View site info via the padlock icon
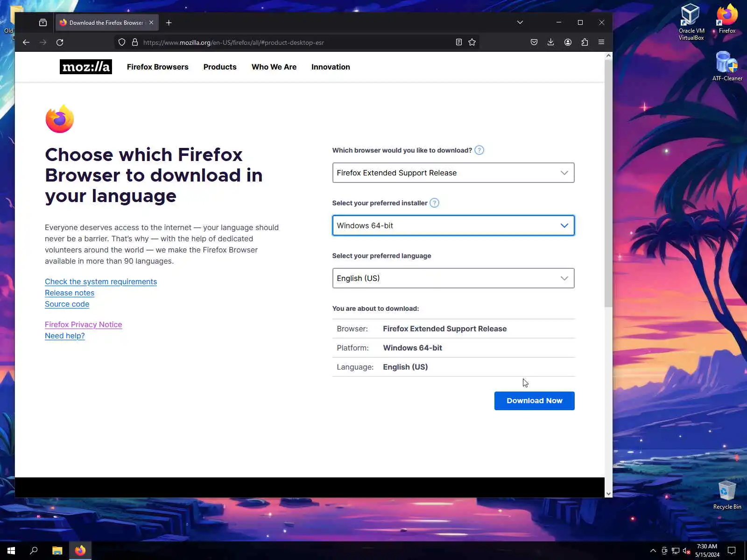This screenshot has width=747, height=560. click(x=135, y=42)
